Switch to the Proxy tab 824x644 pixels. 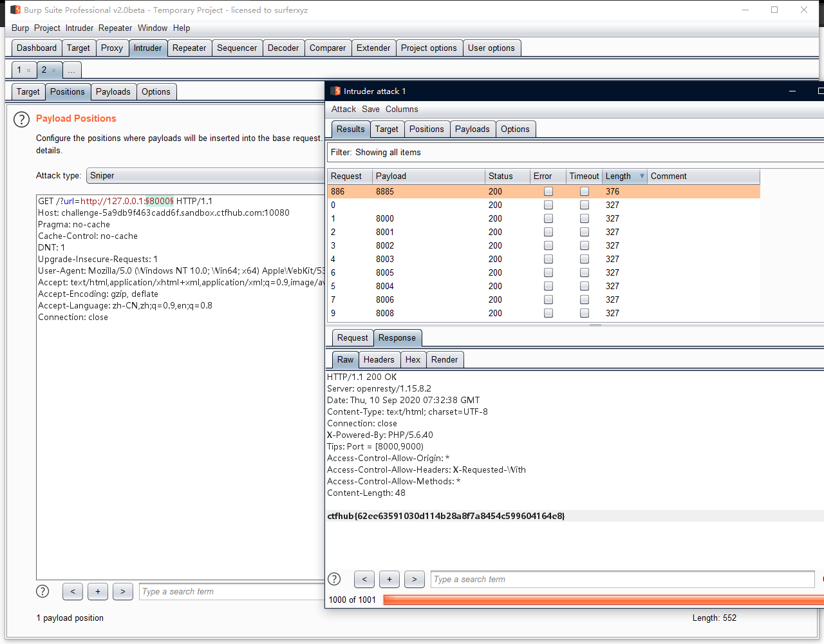coord(112,48)
